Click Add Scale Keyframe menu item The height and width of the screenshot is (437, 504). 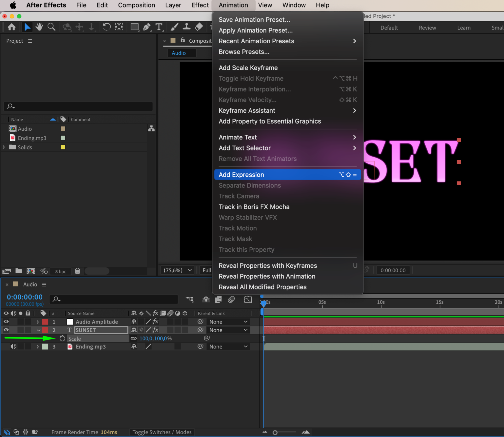pos(287,68)
